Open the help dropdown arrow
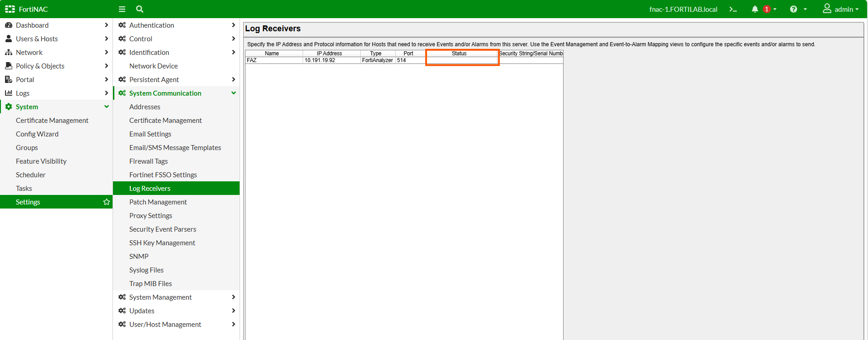This screenshot has width=868, height=340. pyautogui.click(x=805, y=10)
